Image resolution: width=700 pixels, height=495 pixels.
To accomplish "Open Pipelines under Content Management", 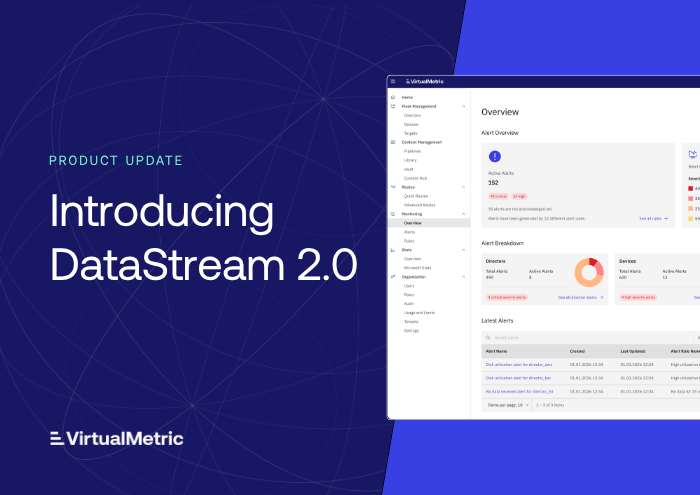I will coord(412,151).
